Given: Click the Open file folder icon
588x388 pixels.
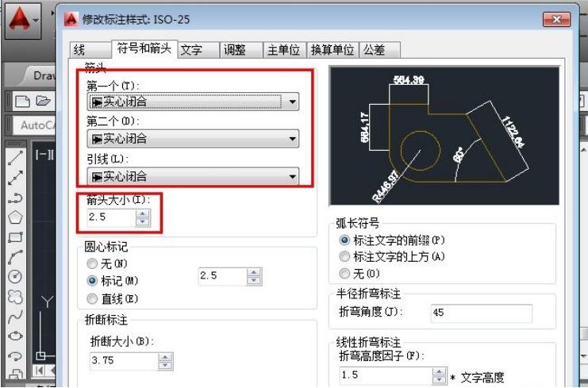Looking at the screenshot, I should tap(43, 101).
